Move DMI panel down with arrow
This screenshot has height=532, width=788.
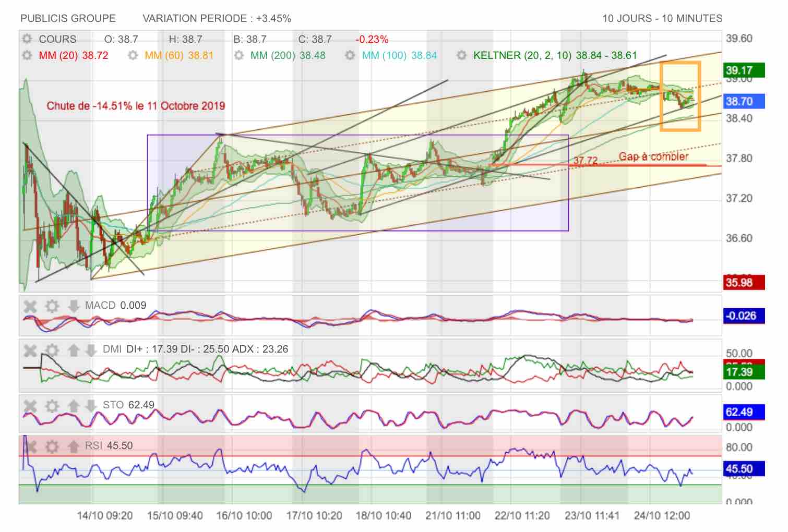pos(91,350)
